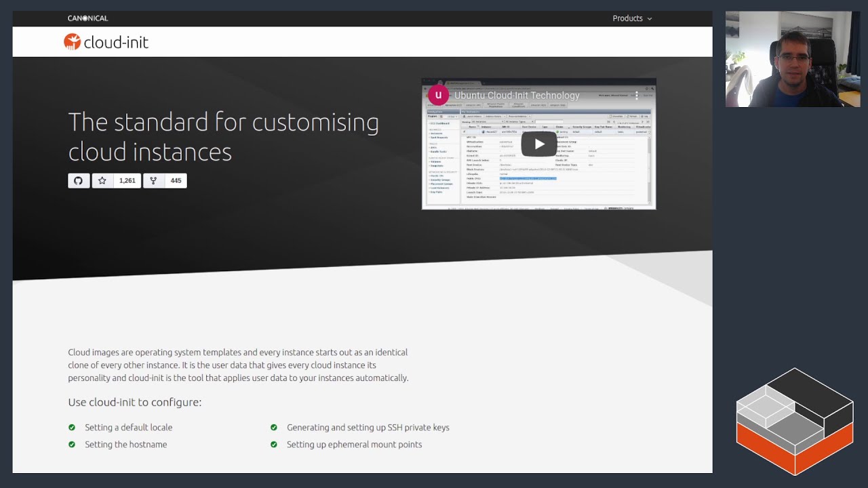Click the Canonical logo in the top bar
This screenshot has width=868, height=488.
point(87,18)
